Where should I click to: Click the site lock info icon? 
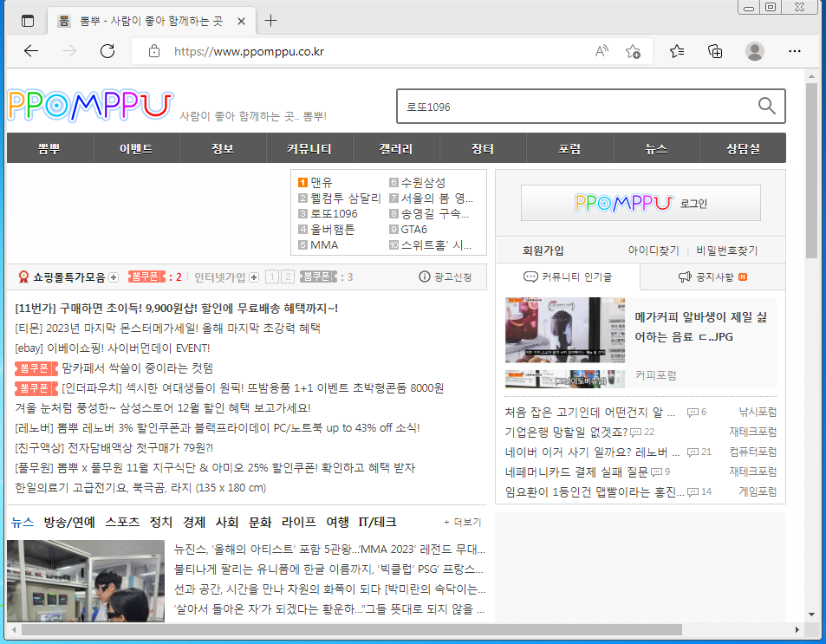coord(153,51)
